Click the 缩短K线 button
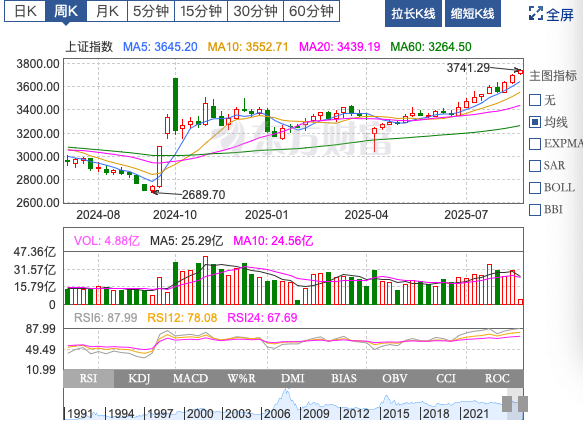The width and height of the screenshot is (583, 430). click(473, 13)
